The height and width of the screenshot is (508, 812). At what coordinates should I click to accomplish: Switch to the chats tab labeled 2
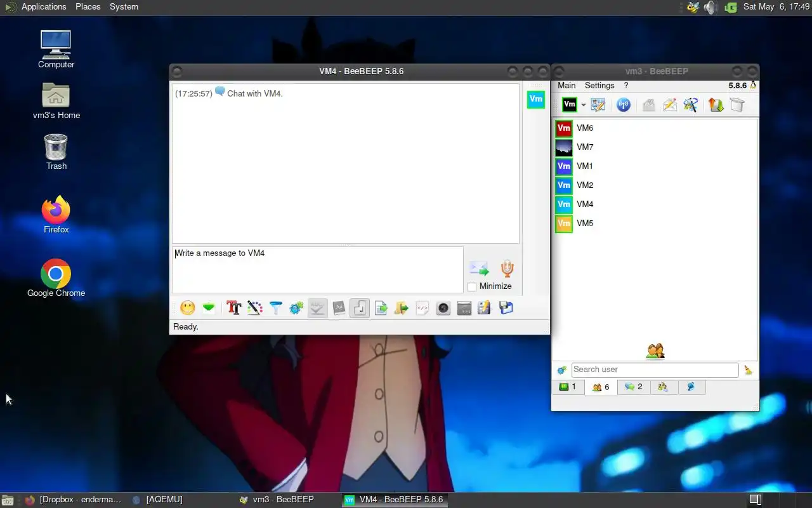pos(634,387)
